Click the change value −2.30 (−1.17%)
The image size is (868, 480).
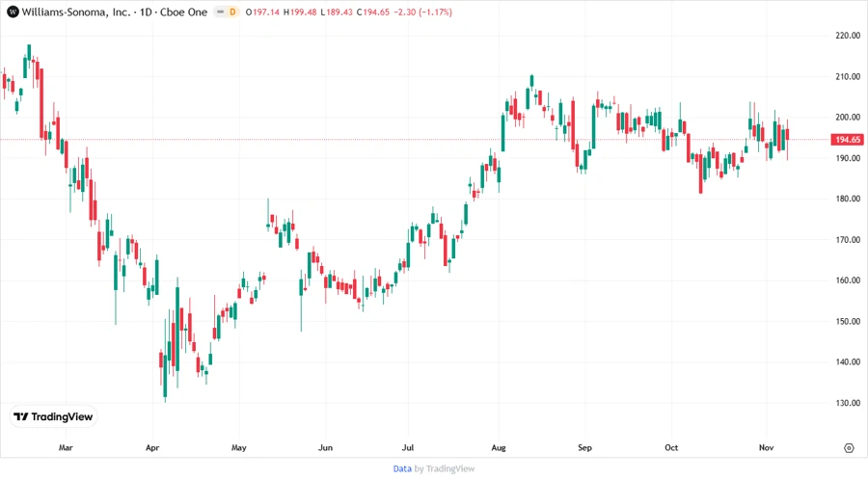tap(423, 13)
